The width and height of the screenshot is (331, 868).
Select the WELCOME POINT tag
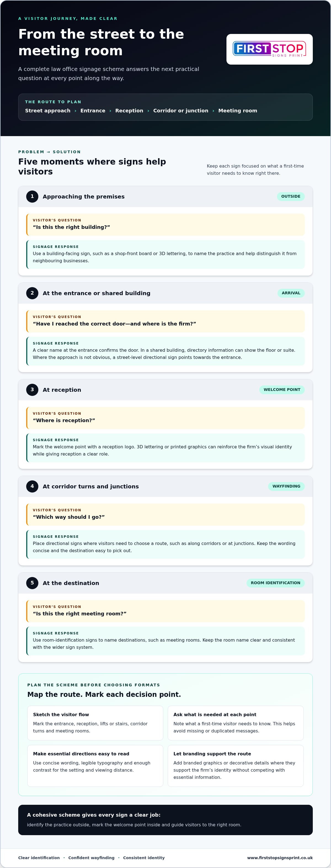pos(282,390)
